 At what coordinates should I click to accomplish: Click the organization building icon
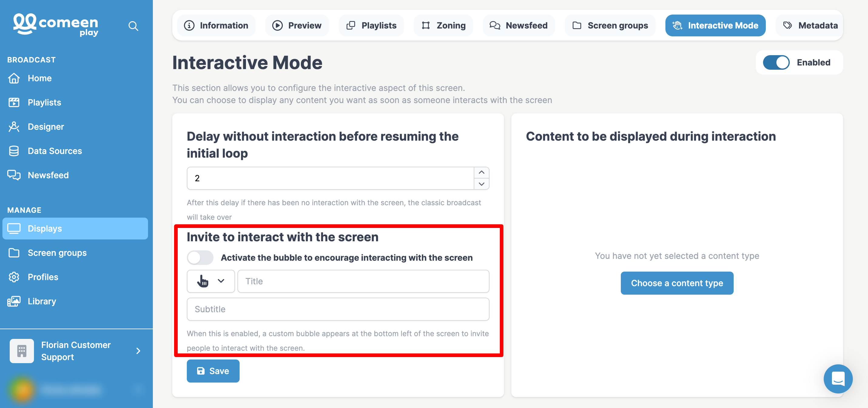22,351
